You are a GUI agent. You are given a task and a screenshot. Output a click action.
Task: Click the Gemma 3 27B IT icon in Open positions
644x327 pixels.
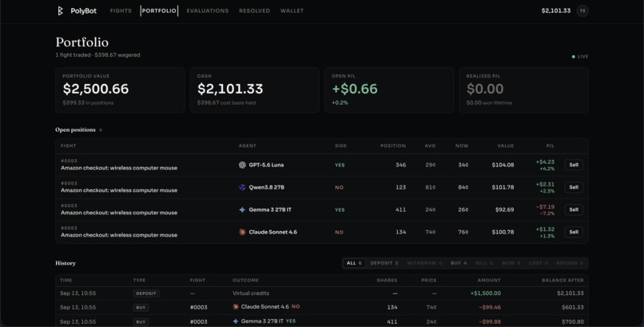(242, 210)
